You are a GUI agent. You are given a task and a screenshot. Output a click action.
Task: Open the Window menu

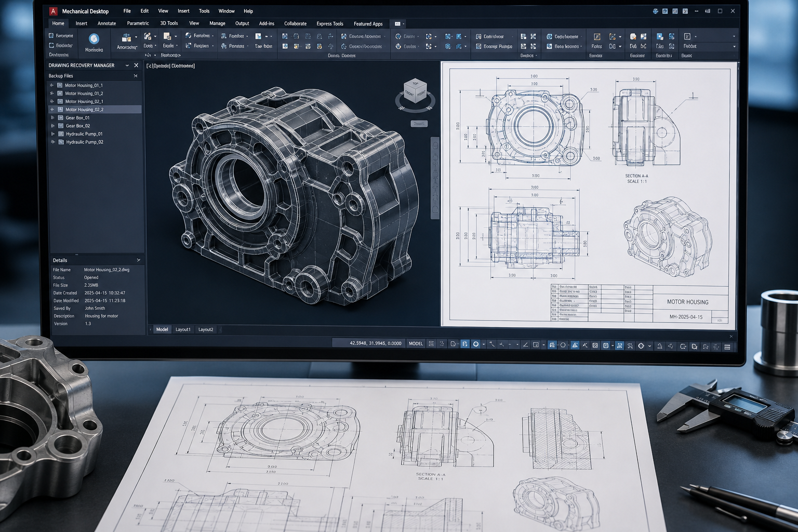227,11
